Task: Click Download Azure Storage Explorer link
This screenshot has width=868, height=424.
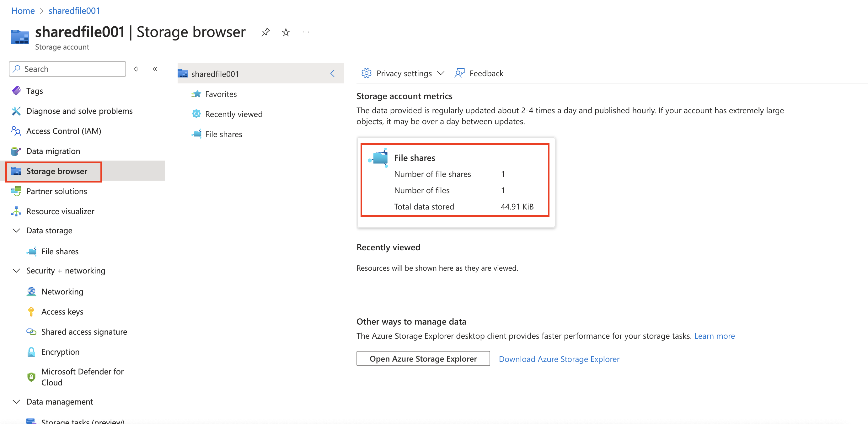Action: pyautogui.click(x=559, y=359)
